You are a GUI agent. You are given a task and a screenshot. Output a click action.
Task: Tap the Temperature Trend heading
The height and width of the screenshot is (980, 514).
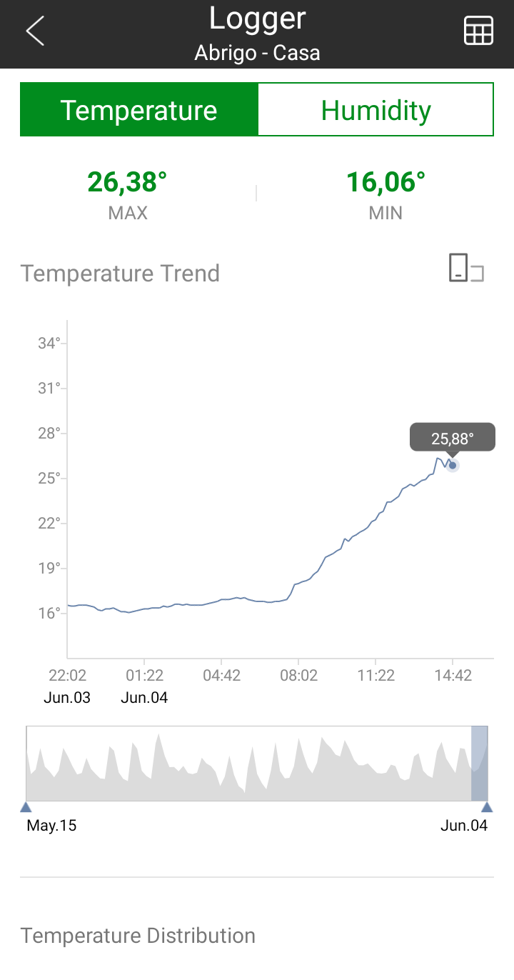120,274
